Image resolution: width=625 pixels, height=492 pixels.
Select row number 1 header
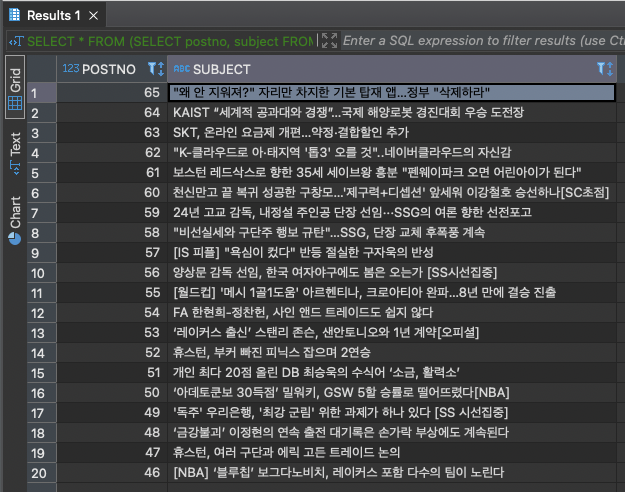tap(42, 93)
